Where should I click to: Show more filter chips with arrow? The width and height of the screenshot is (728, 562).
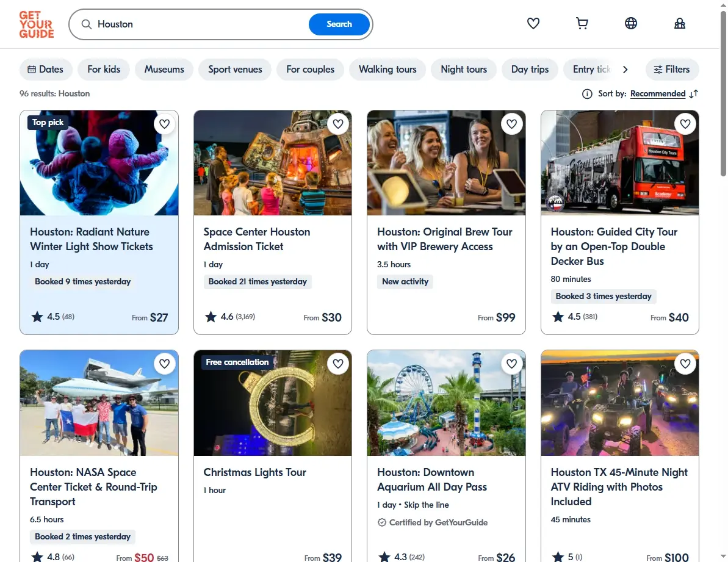[625, 69]
